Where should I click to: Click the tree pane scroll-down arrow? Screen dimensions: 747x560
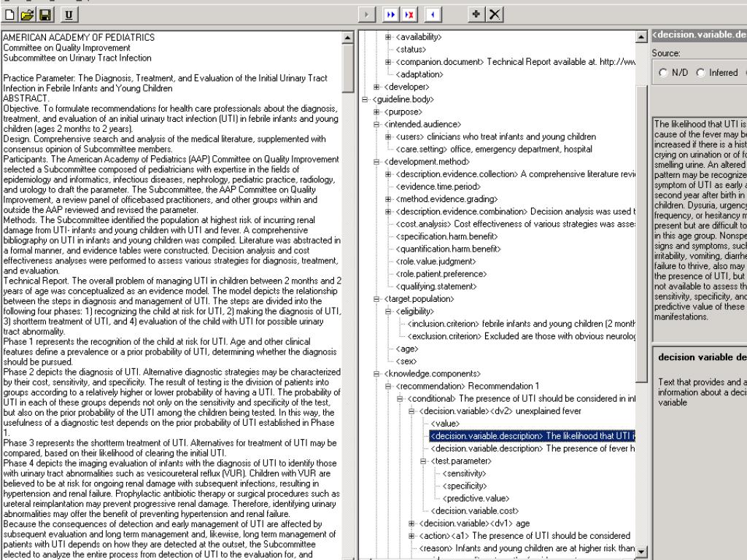tap(641, 551)
